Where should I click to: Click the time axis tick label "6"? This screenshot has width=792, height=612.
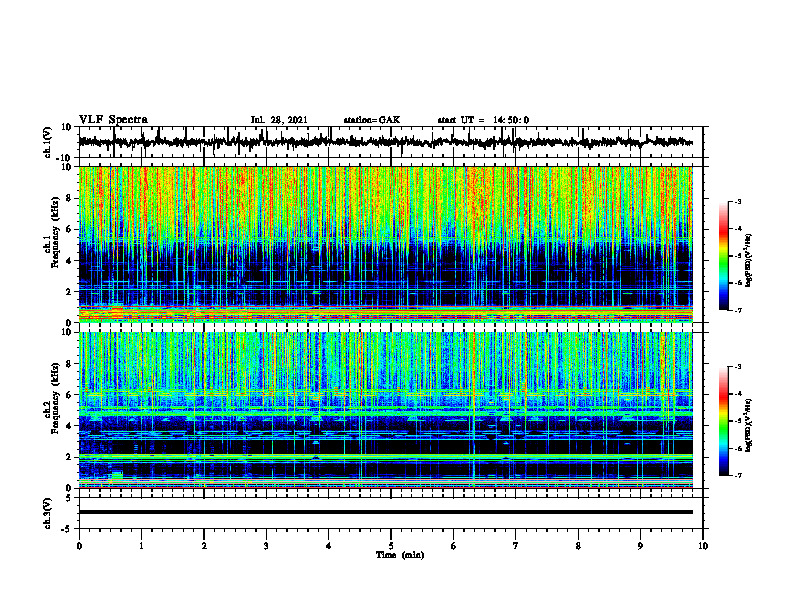coord(454,546)
